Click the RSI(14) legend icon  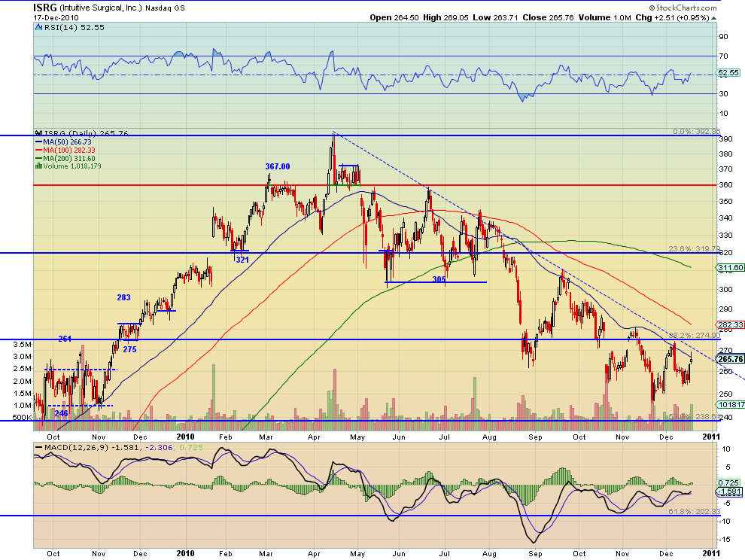coord(38,28)
